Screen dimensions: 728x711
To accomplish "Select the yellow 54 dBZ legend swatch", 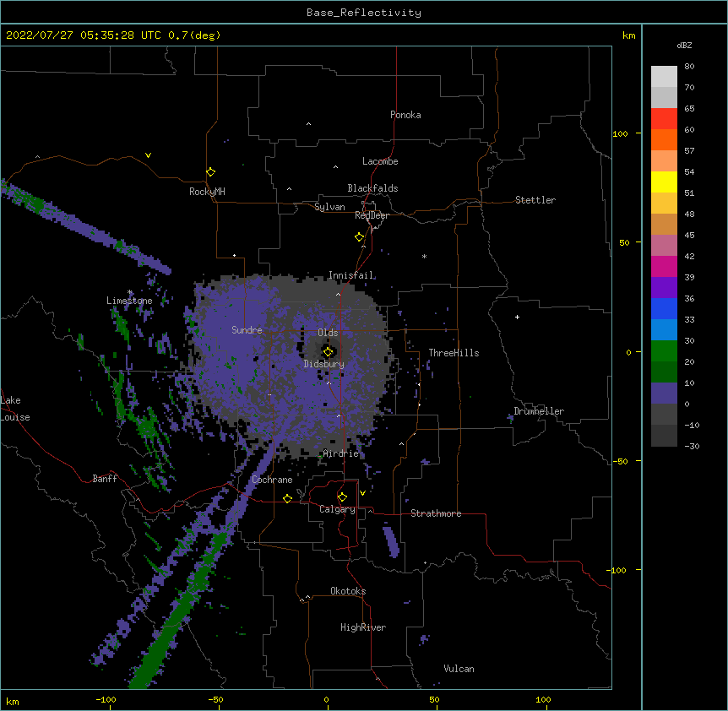I will pos(664,182).
